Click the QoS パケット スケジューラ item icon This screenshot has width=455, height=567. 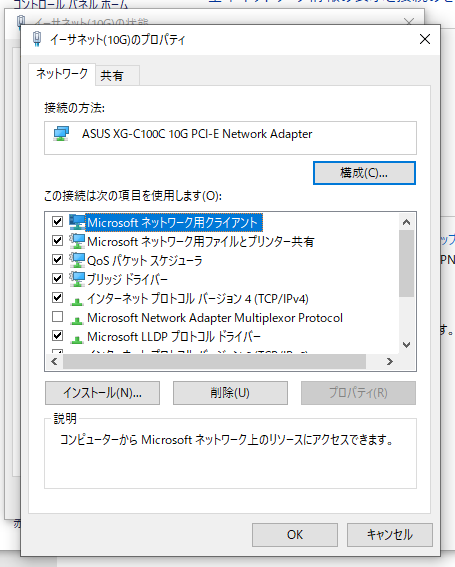(77, 260)
